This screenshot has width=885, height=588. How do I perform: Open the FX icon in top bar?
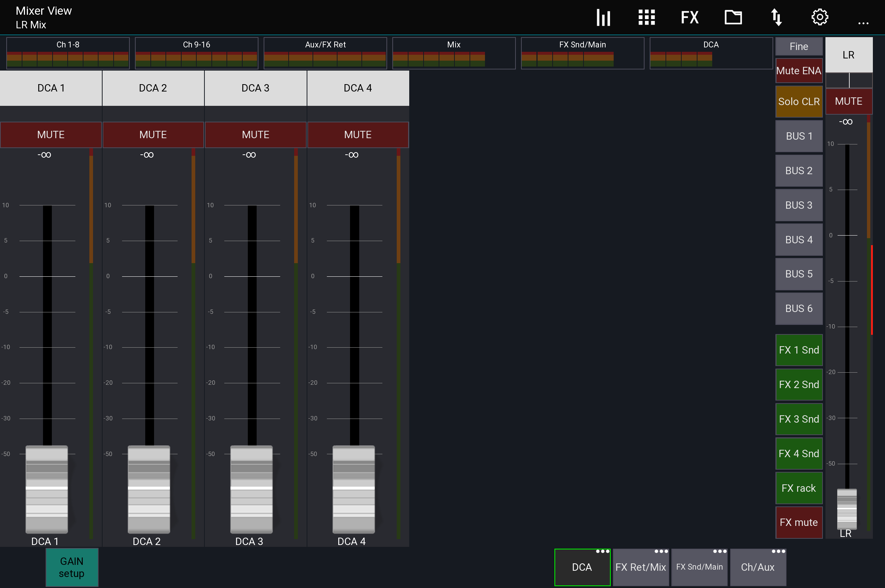689,17
